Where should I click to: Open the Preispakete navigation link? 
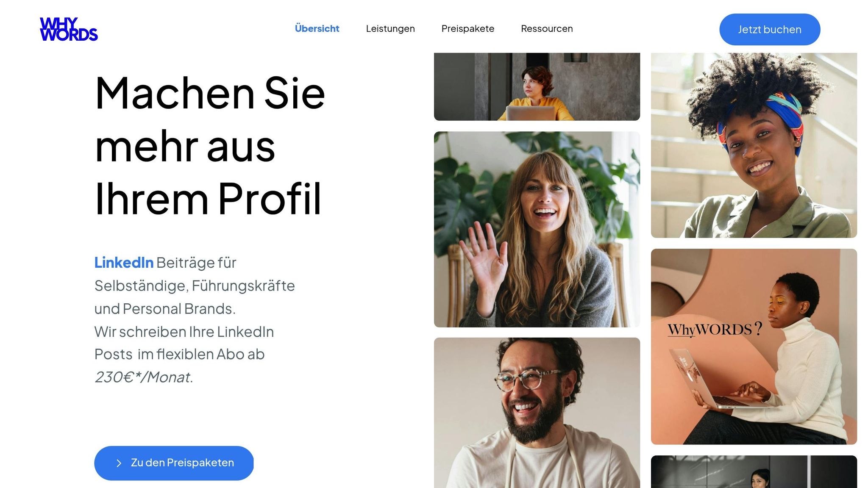pos(468,29)
